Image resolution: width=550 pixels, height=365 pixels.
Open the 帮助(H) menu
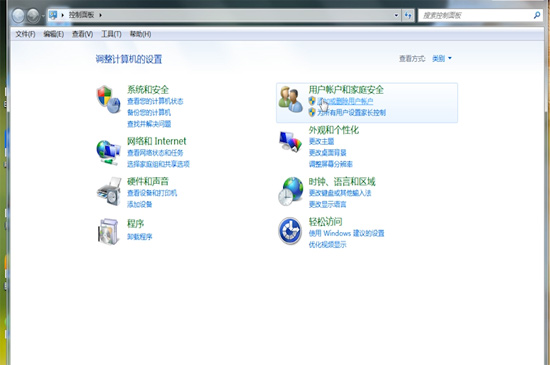click(x=140, y=34)
